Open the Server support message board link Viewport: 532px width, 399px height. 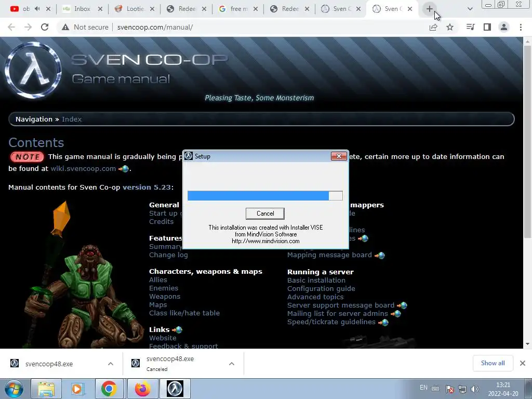coord(341,305)
